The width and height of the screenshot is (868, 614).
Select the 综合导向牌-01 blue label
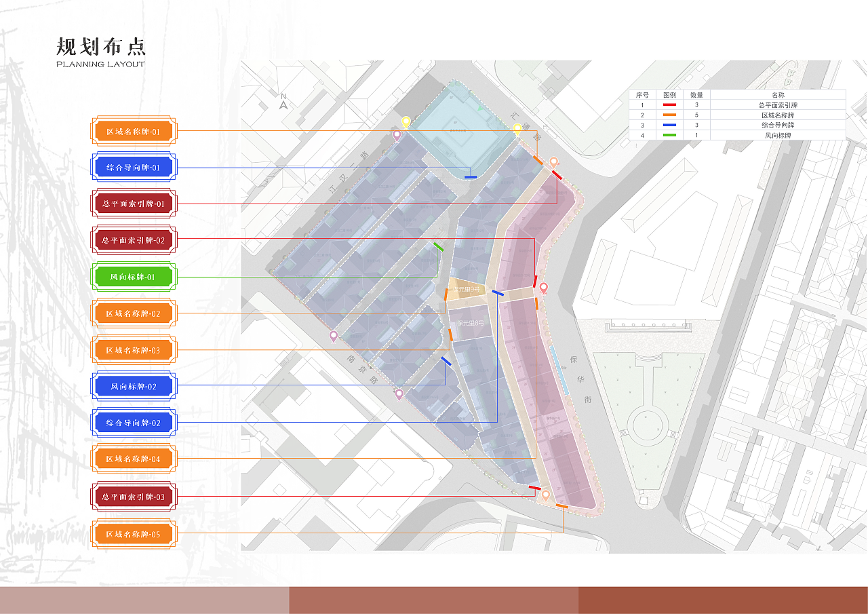134,167
